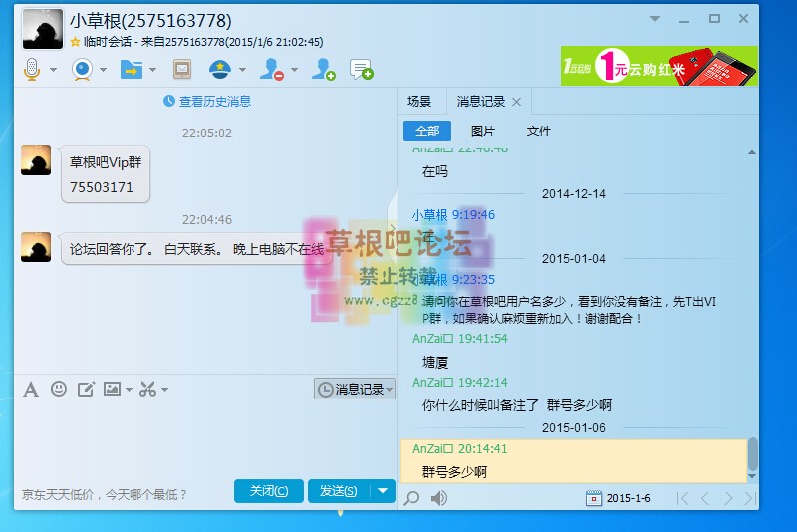Click the history scrollbar up arrow
Image resolution: width=797 pixels, height=532 pixels.
coord(752,152)
